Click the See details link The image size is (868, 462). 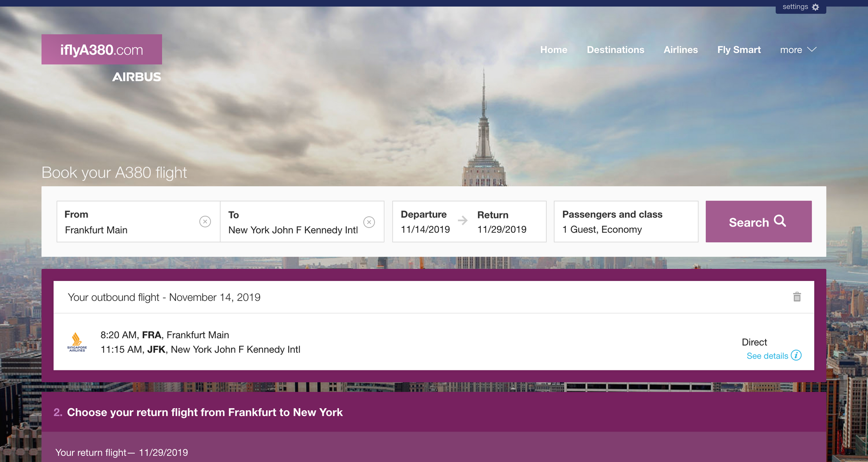click(767, 356)
